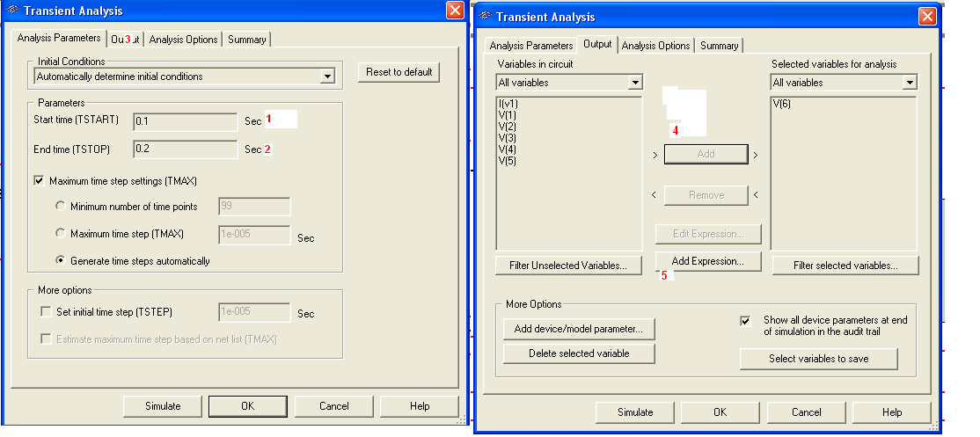This screenshot has height=437, width=980.
Task: Select Output tab in right window
Action: pos(597,44)
